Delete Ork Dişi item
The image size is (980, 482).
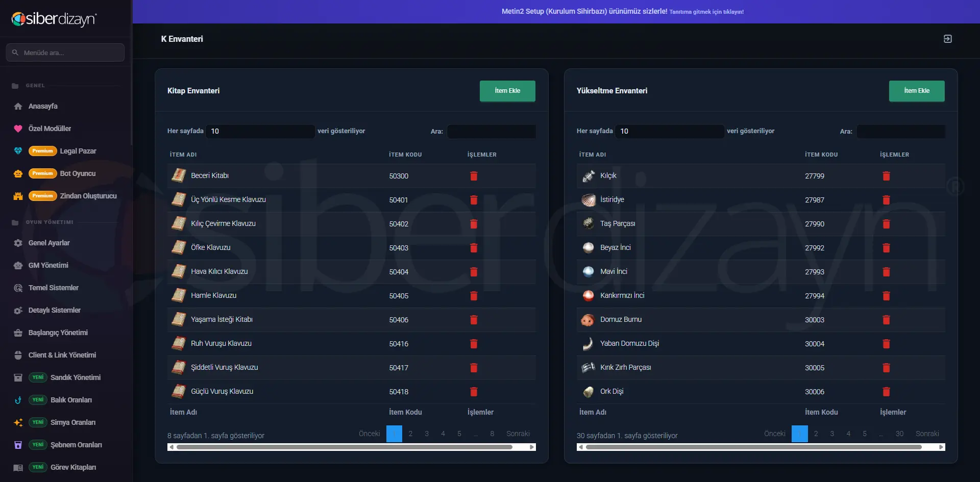coord(886,392)
